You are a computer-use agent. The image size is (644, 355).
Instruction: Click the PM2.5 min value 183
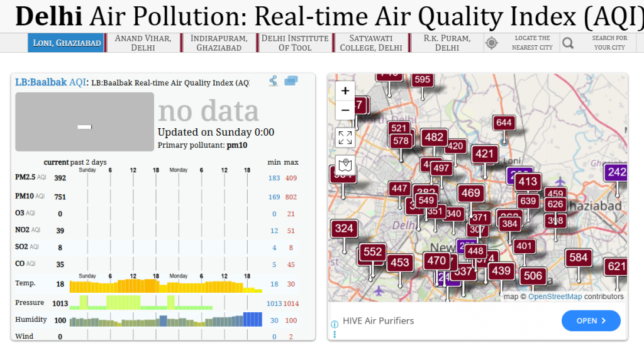pyautogui.click(x=274, y=178)
